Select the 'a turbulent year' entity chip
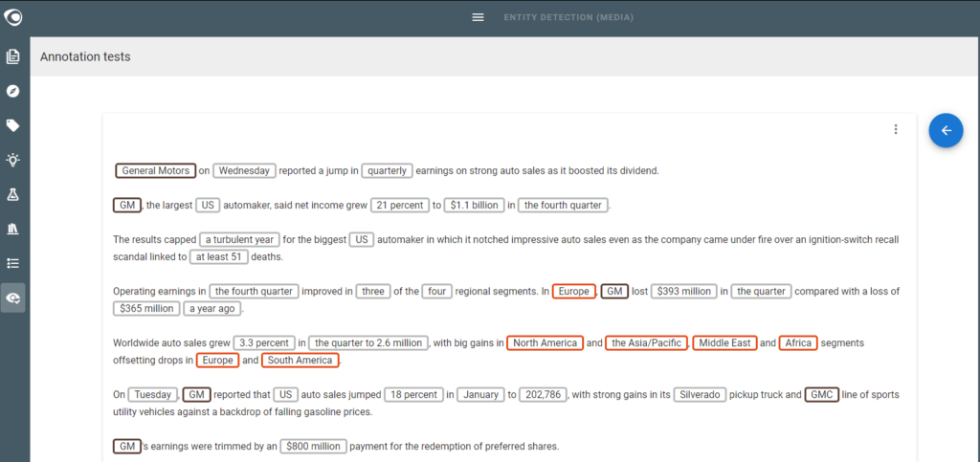The image size is (980, 462). 239,240
